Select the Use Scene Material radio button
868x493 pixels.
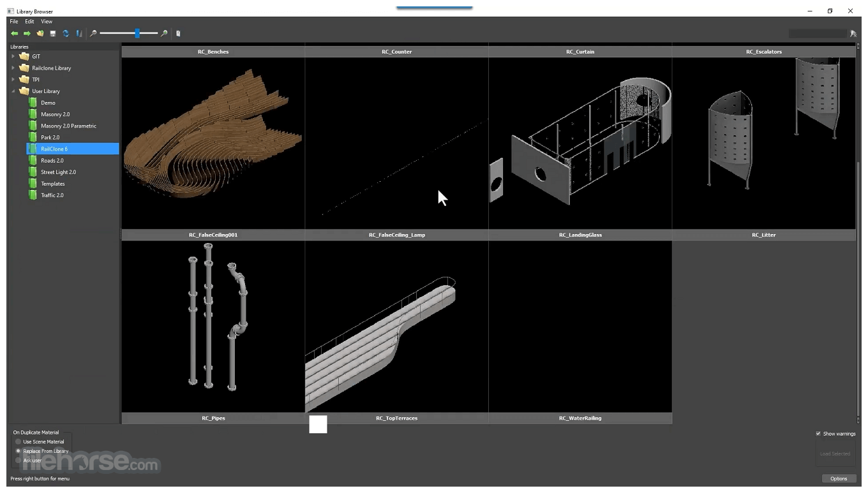tap(19, 441)
